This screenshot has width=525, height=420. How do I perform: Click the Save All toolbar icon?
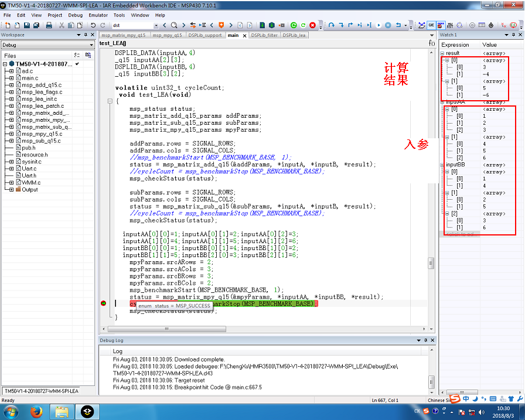tap(36, 26)
